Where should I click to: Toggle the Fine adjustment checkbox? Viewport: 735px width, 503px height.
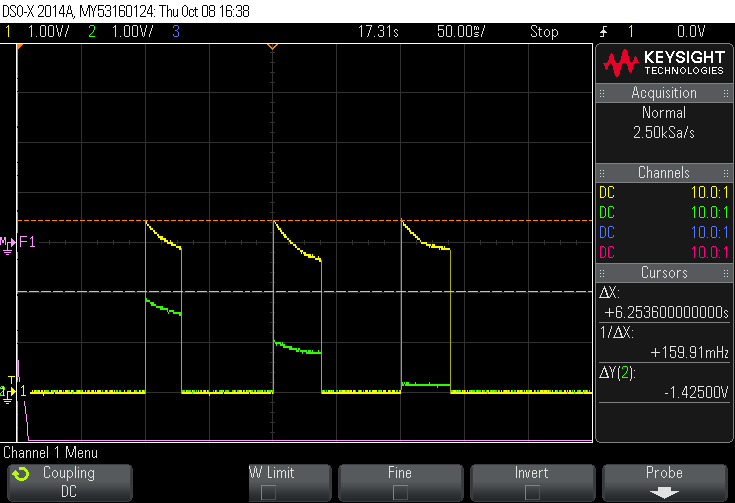point(400,492)
